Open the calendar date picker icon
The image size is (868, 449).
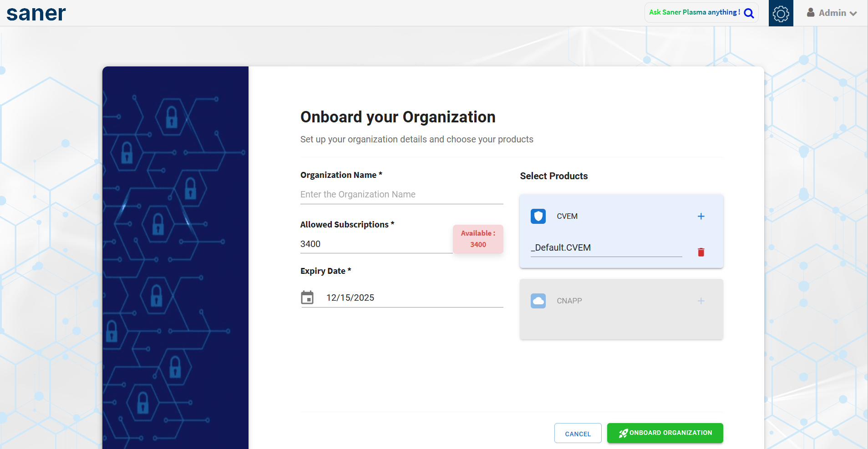(307, 298)
